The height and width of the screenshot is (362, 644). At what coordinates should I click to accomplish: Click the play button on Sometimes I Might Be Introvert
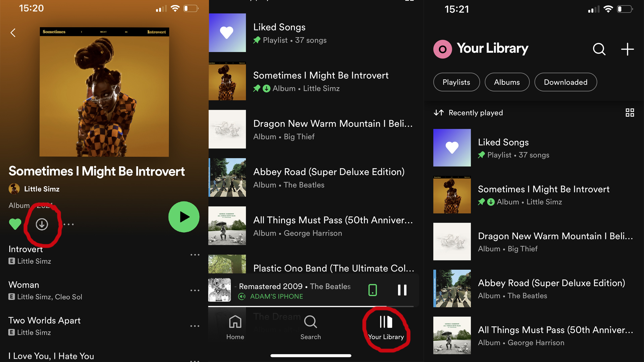184,216
